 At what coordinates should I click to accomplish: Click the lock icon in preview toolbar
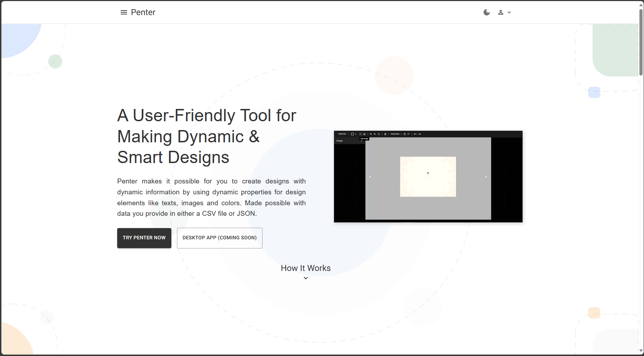(385, 134)
